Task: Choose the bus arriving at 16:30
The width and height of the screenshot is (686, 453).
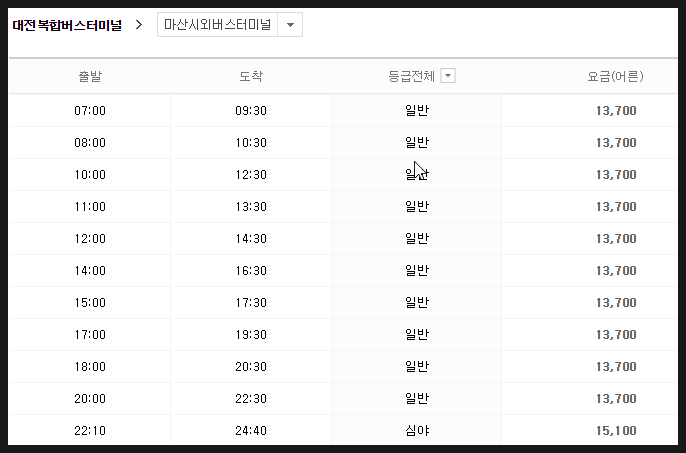Action: [x=251, y=270]
